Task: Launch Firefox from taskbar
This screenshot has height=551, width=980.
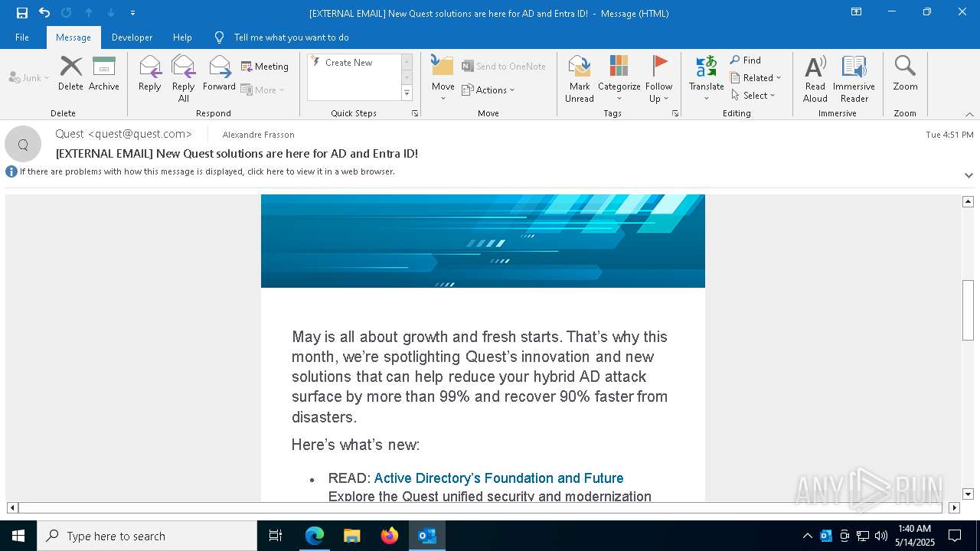Action: click(389, 536)
